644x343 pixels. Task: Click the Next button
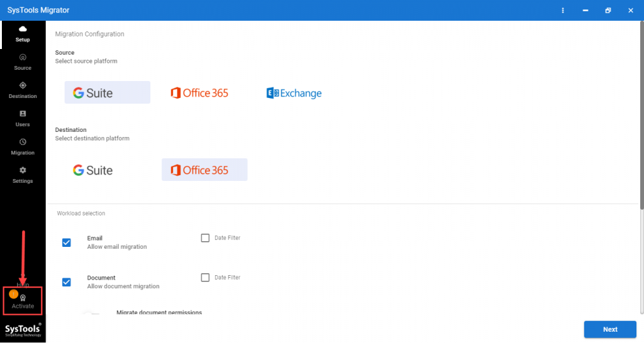click(x=610, y=329)
